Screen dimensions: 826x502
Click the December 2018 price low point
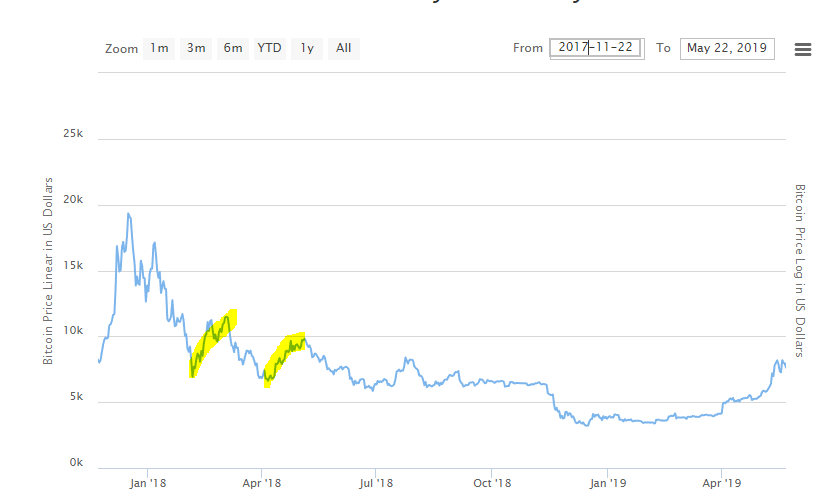coord(587,425)
